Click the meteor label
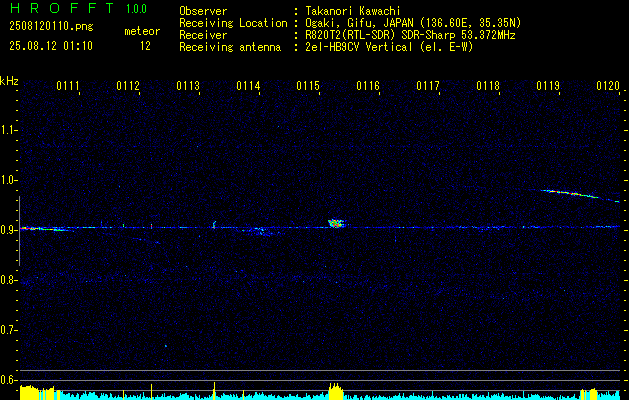 pos(142,31)
